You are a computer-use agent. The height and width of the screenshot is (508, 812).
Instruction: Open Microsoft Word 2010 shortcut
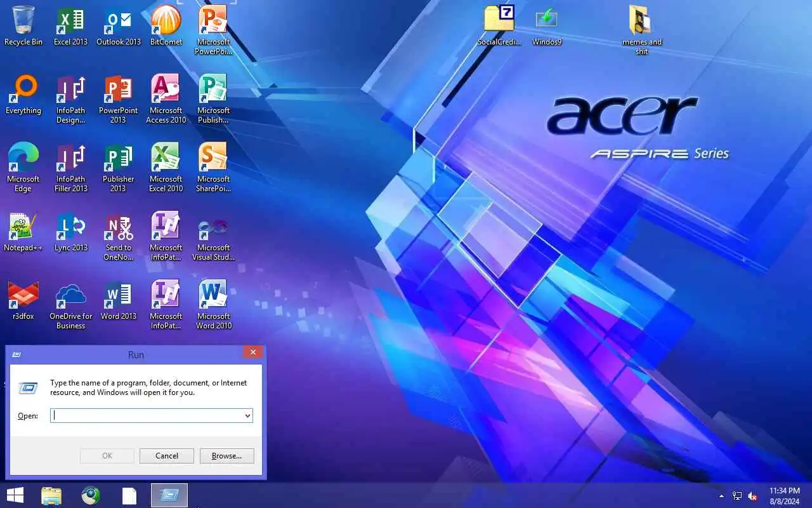(x=214, y=304)
